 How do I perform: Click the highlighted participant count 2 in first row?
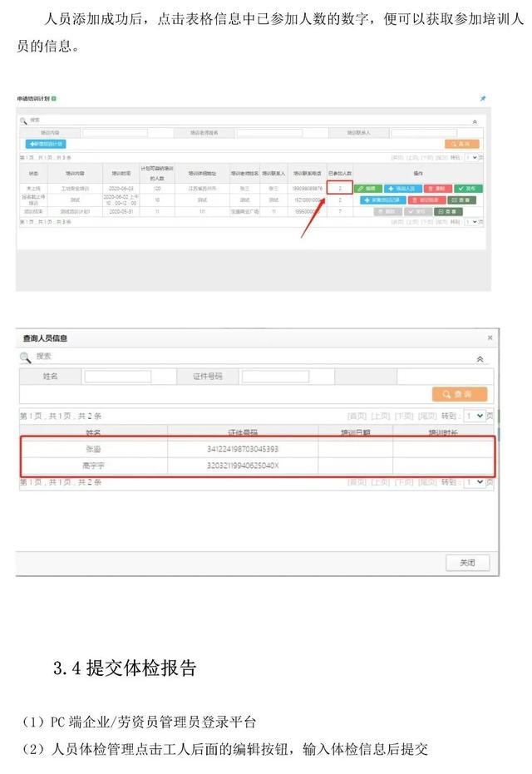341,189
